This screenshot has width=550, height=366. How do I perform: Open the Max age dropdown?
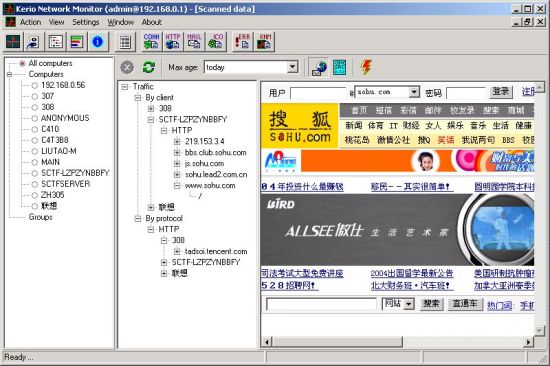tap(293, 67)
